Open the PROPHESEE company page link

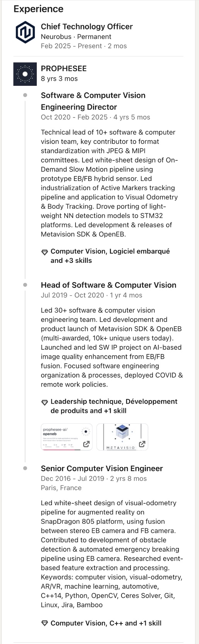click(64, 68)
